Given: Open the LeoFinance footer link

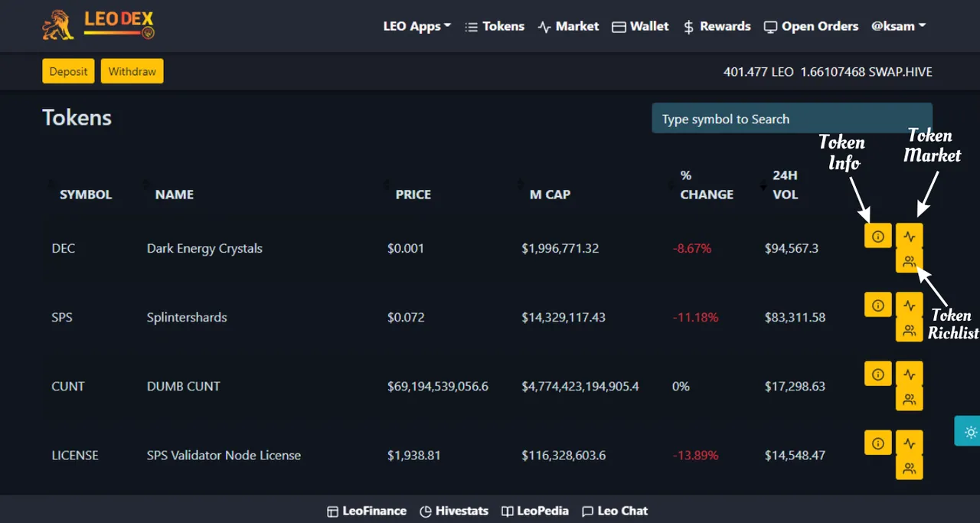Looking at the screenshot, I should (x=367, y=511).
